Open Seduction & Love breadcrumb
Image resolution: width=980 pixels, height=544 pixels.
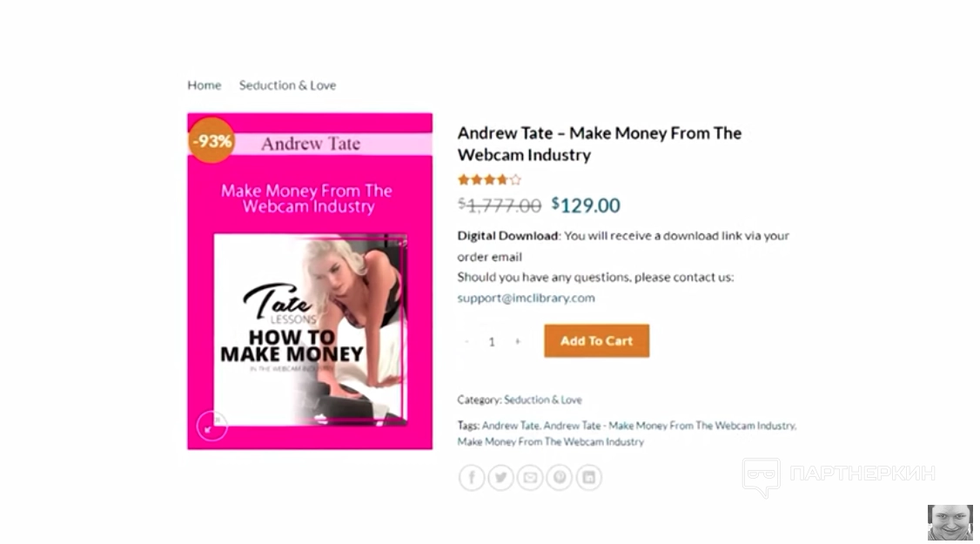pyautogui.click(x=287, y=85)
